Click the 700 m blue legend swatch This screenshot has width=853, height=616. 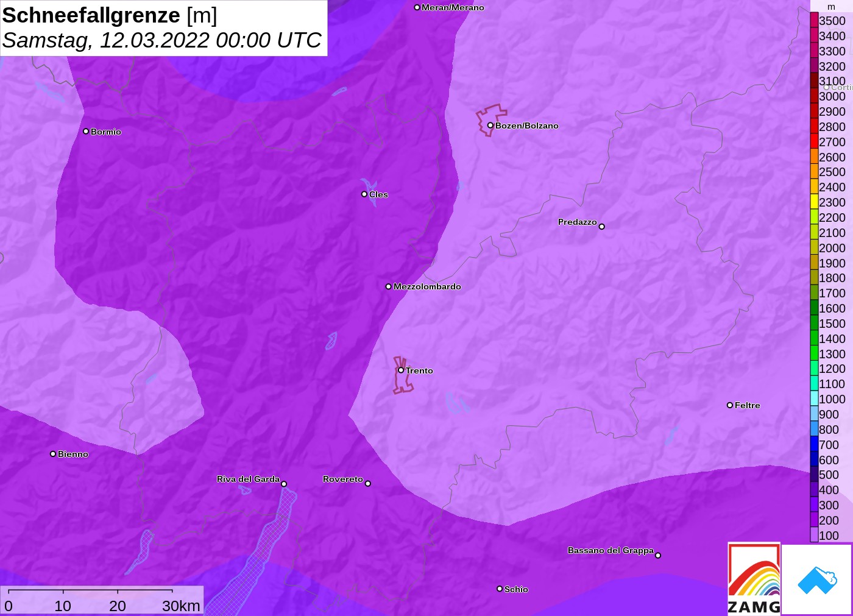[814, 444]
